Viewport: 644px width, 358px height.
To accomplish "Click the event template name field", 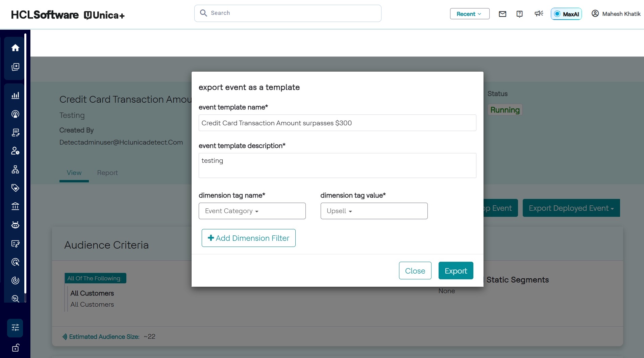I will pyautogui.click(x=337, y=123).
